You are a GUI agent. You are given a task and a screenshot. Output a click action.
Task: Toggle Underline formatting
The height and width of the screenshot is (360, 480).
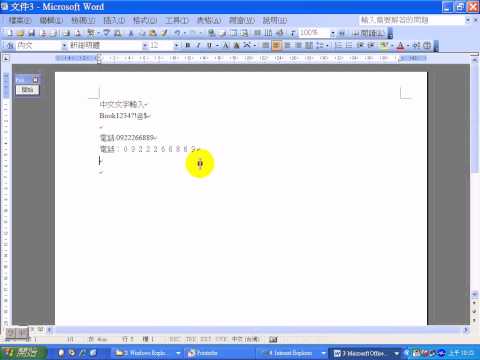(209, 45)
